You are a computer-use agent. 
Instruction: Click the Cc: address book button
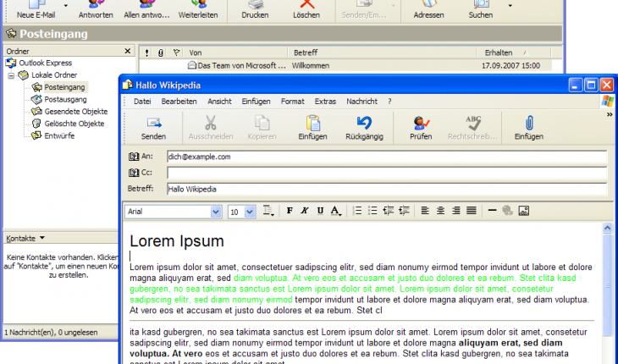point(141,173)
